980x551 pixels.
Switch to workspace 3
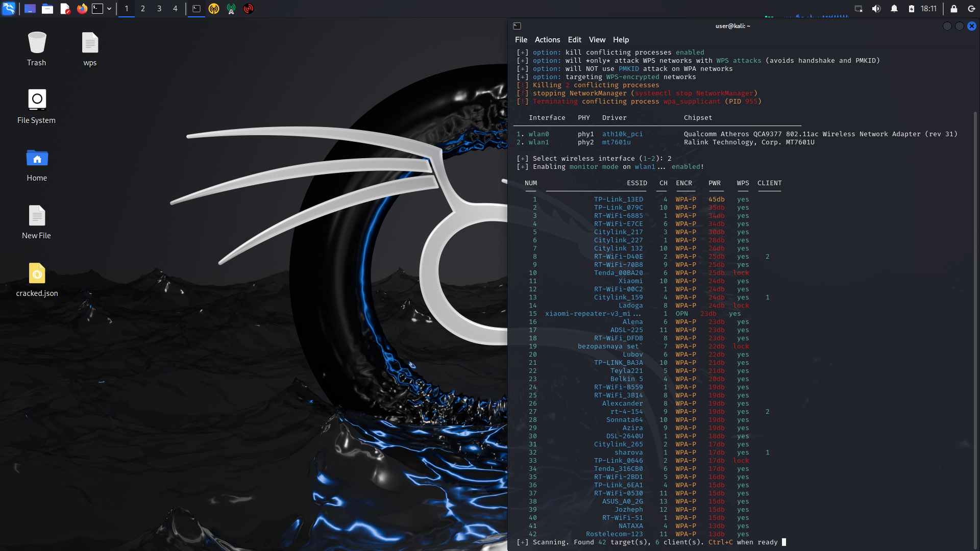(x=159, y=9)
